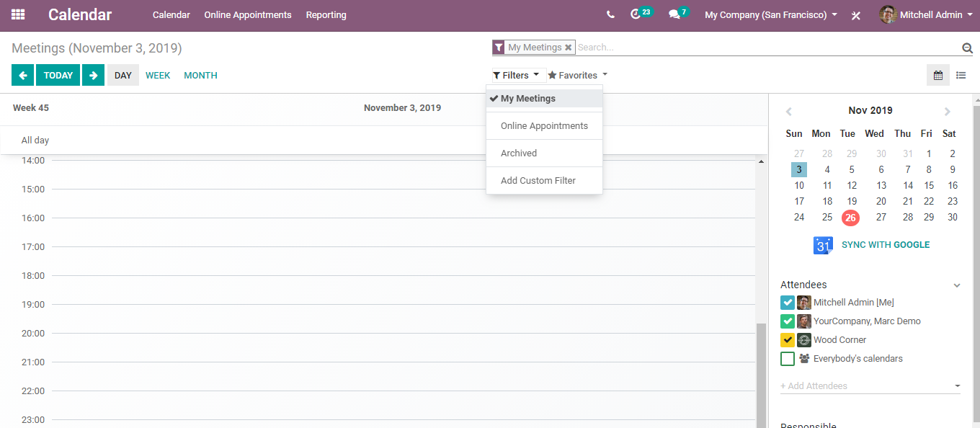980x428 pixels.
Task: Click the TODAY button
Action: pyautogui.click(x=58, y=75)
